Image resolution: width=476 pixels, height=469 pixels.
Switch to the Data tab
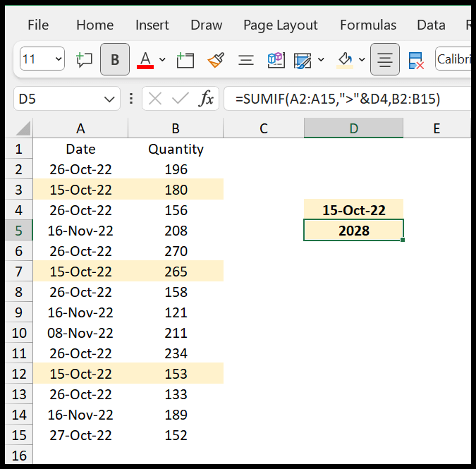(431, 25)
